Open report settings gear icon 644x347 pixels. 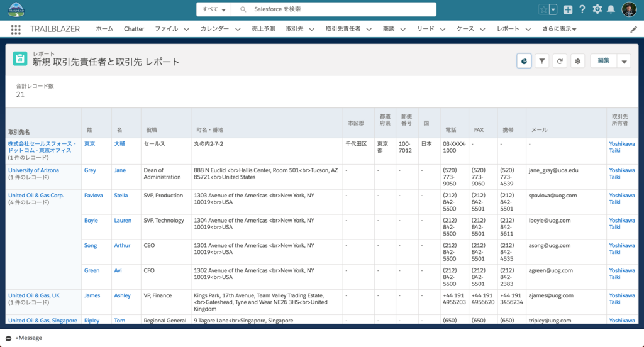pos(578,61)
